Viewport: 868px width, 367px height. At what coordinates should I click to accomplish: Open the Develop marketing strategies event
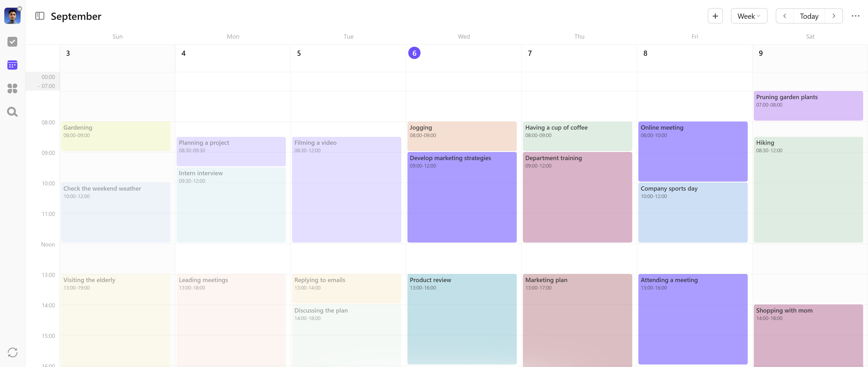point(462,197)
